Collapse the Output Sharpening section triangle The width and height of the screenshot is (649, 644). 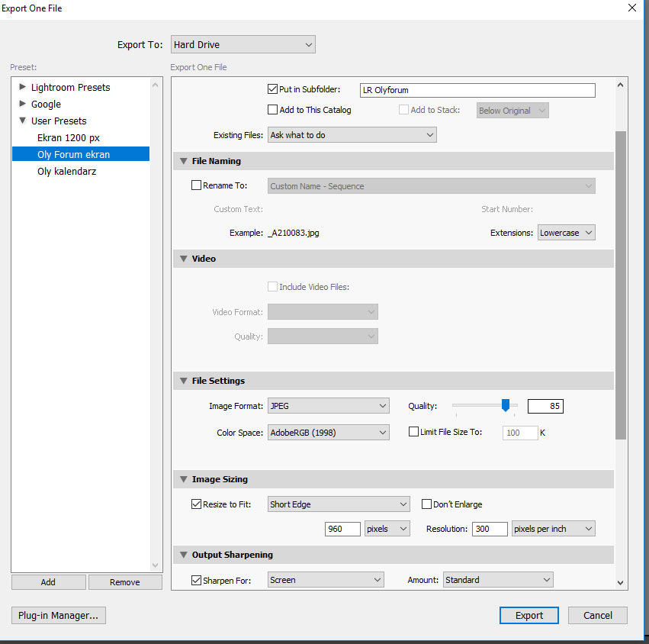184,555
